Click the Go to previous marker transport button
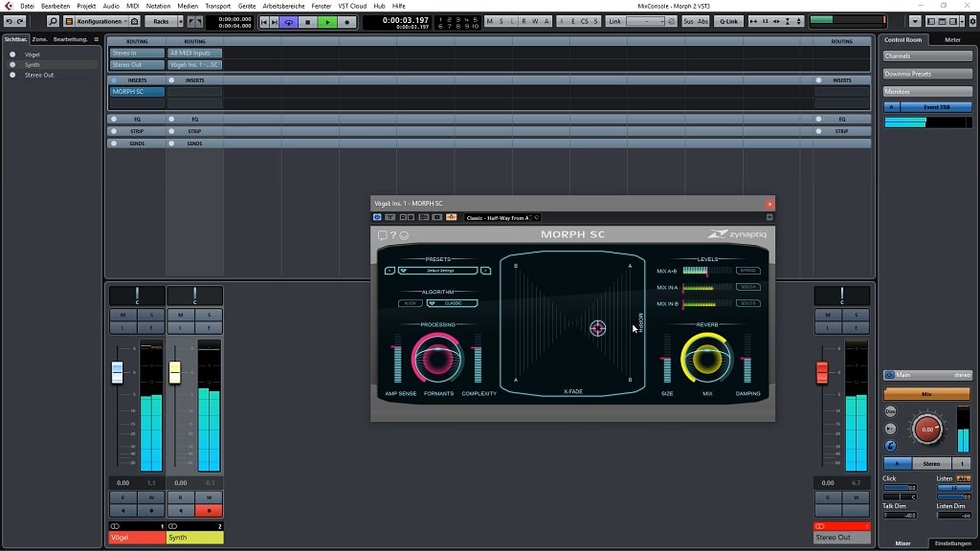 (264, 22)
